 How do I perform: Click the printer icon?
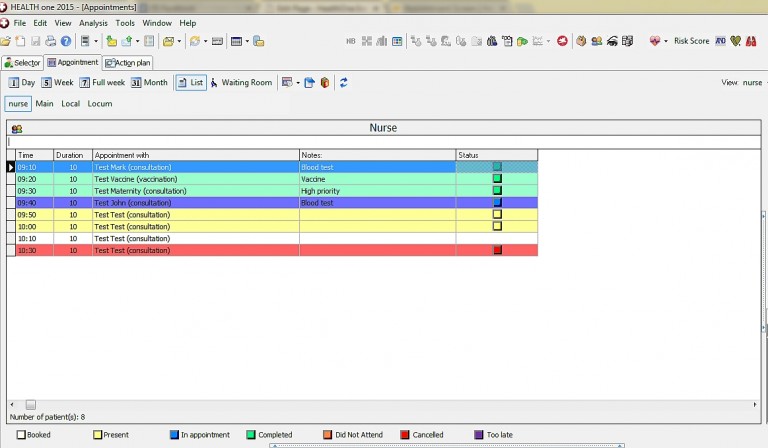point(50,42)
